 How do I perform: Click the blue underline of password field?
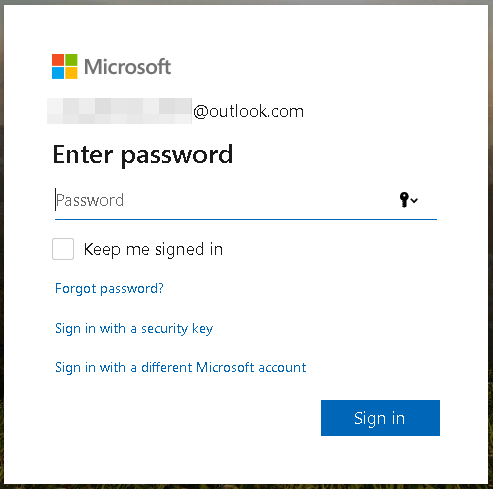pos(246,219)
